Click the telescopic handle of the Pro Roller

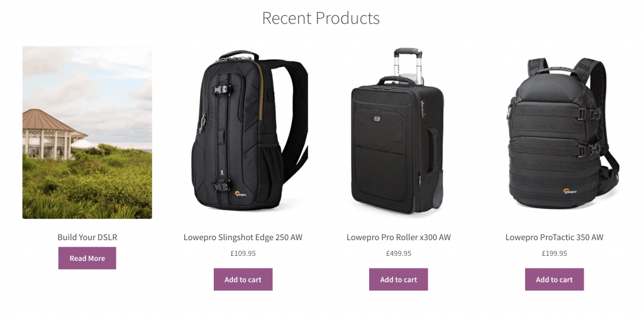(x=408, y=66)
